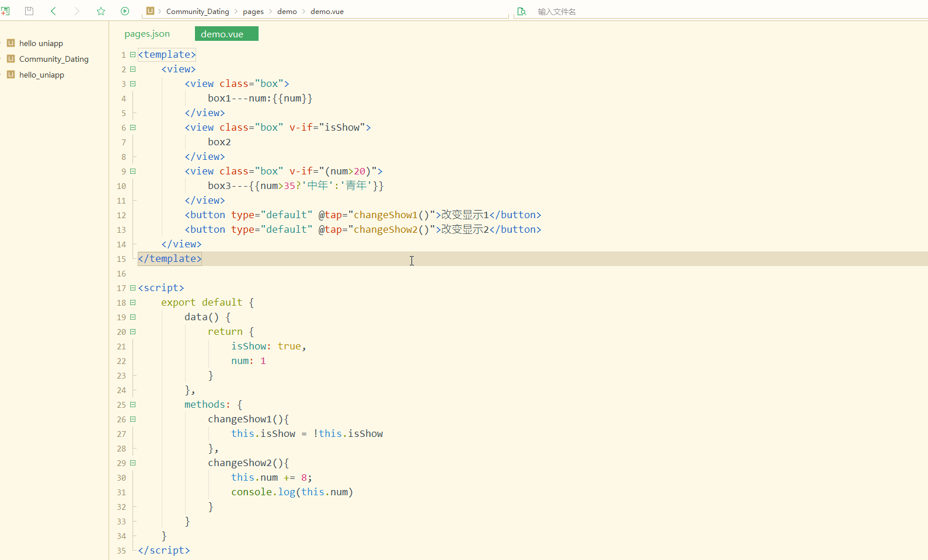928x560 pixels.
Task: Click the v-if="isShow" attribute
Action: [x=327, y=127]
